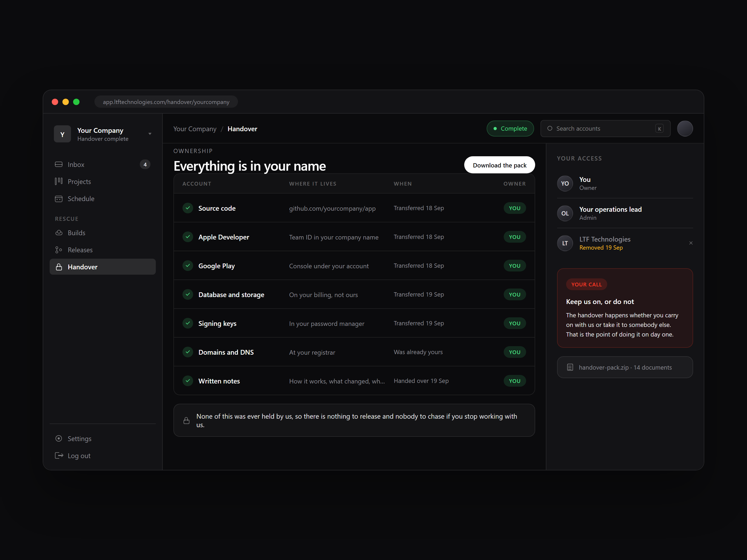The width and height of the screenshot is (747, 560).
Task: Click the browser address bar URL
Action: point(166,102)
